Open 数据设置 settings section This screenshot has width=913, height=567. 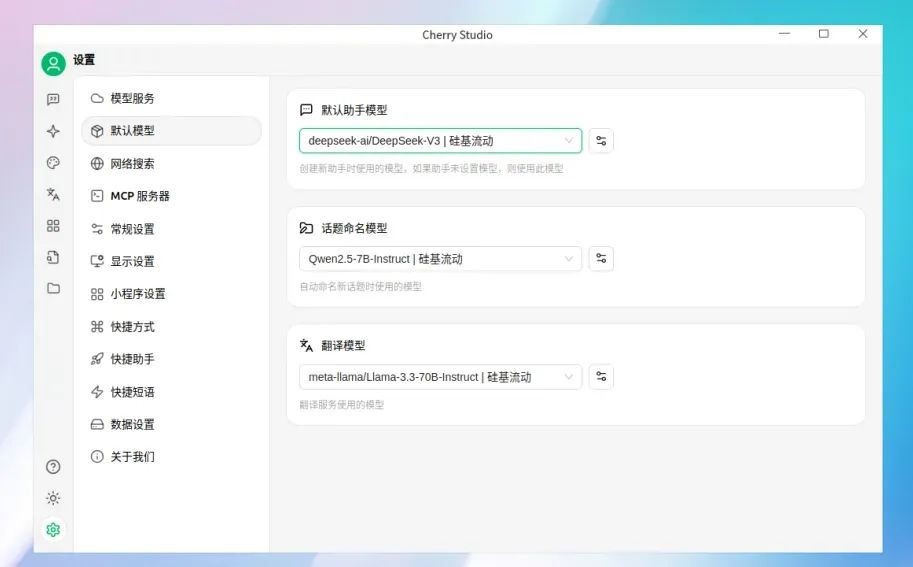pyautogui.click(x=171, y=424)
